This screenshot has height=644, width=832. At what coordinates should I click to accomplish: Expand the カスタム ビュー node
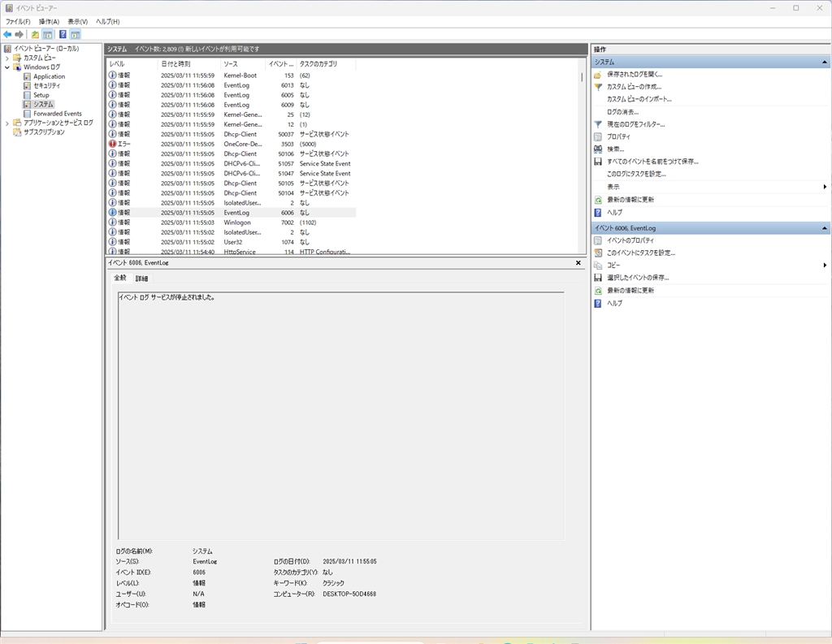point(6,58)
